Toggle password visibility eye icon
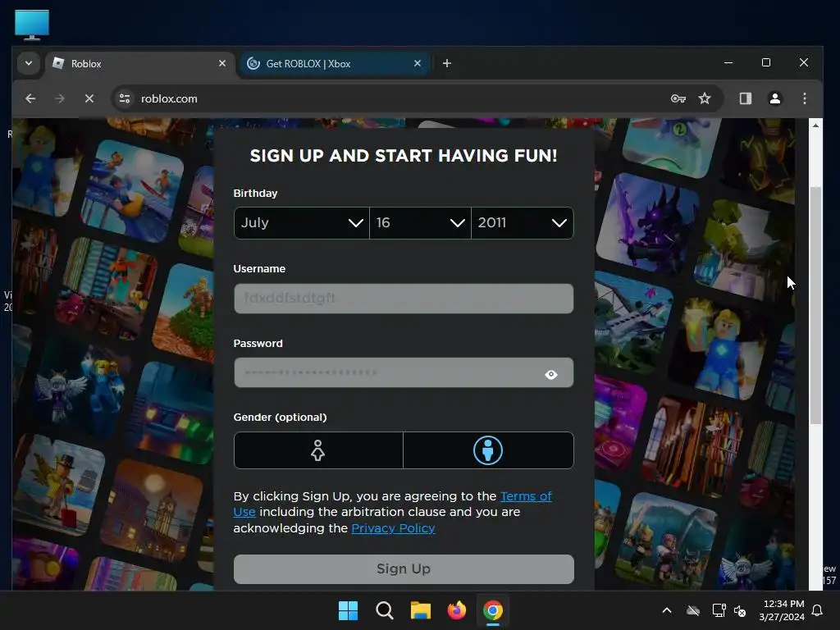The width and height of the screenshot is (840, 630). 550,374
